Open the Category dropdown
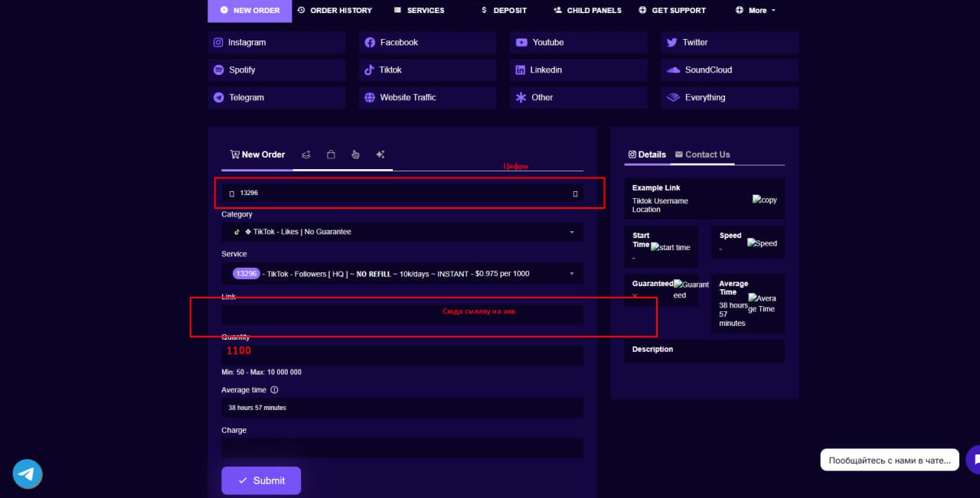 pyautogui.click(x=403, y=232)
